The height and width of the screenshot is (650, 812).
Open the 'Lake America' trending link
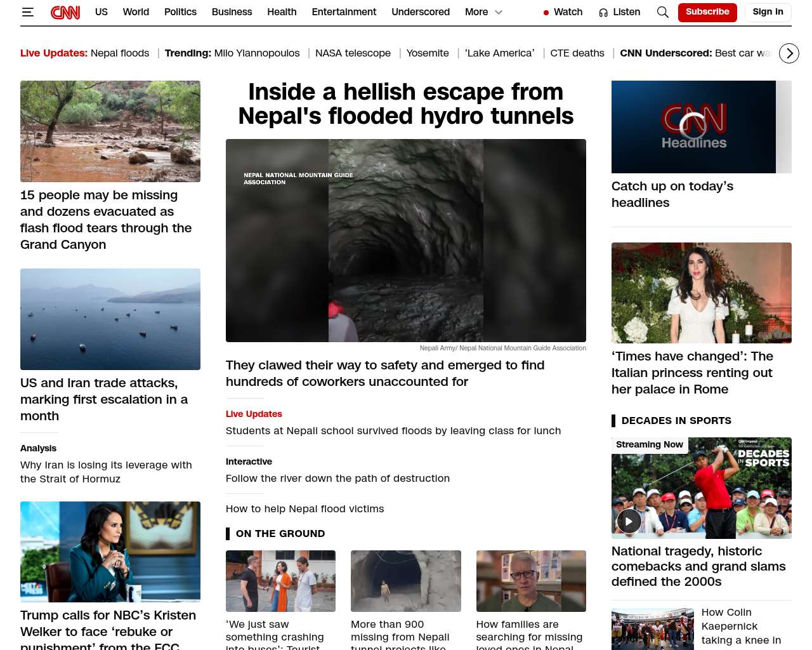(x=500, y=53)
